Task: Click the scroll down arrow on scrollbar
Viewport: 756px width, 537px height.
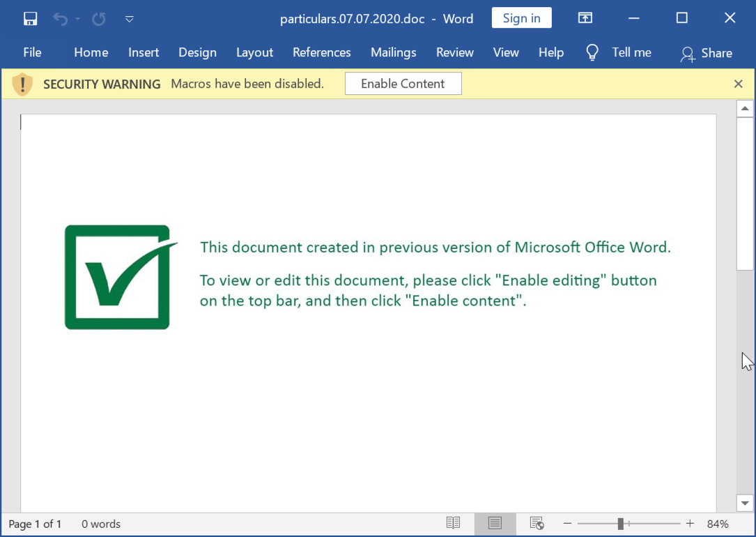Action: [x=745, y=503]
